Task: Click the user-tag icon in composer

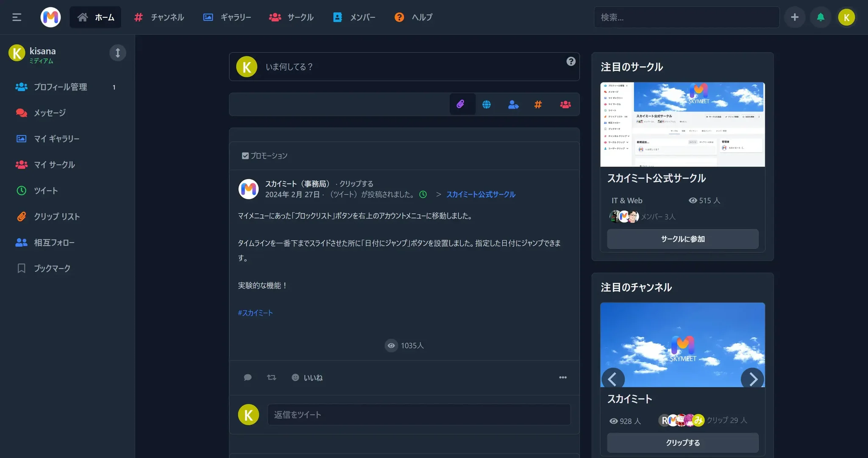Action: click(x=512, y=104)
